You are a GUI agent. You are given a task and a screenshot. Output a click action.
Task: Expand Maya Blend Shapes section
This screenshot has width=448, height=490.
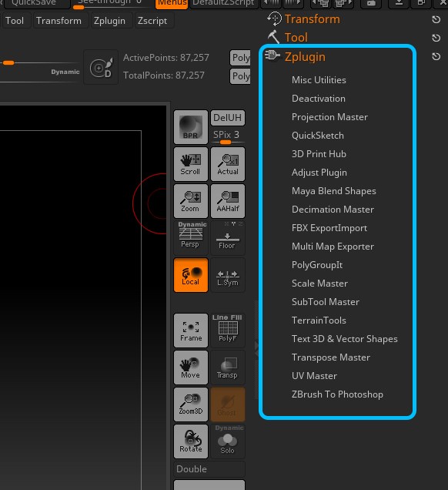pyautogui.click(x=334, y=191)
